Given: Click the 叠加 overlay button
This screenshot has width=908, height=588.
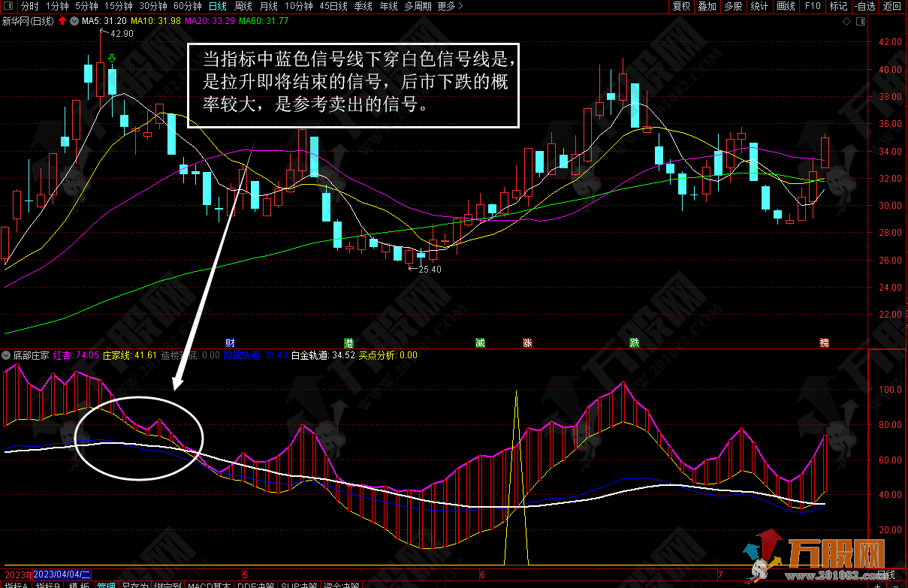Looking at the screenshot, I should click(707, 6).
